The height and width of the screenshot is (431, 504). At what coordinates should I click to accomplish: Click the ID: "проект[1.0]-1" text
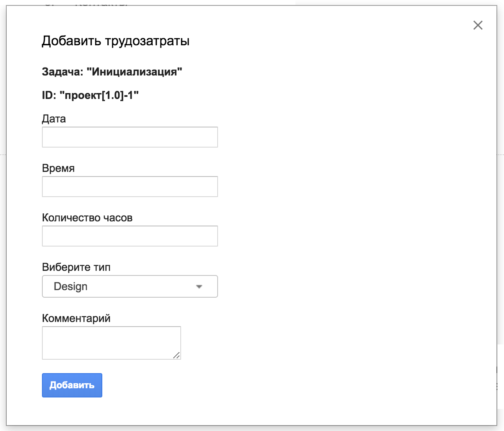pyautogui.click(x=90, y=95)
